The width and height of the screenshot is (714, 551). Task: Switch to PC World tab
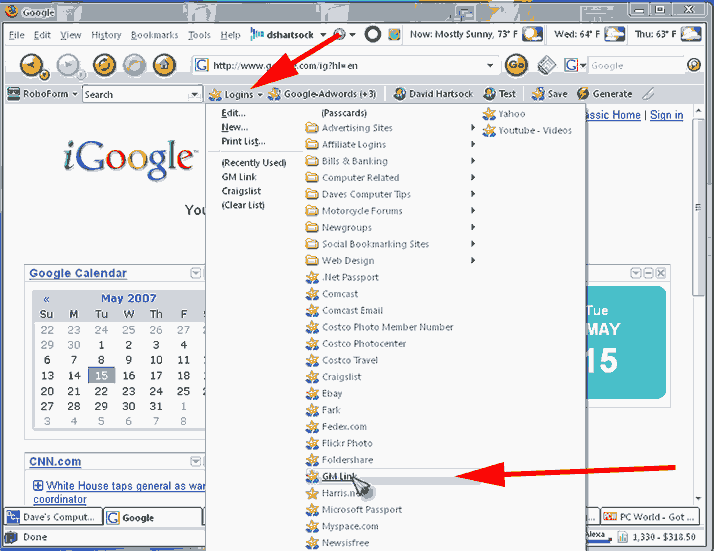coord(650,517)
